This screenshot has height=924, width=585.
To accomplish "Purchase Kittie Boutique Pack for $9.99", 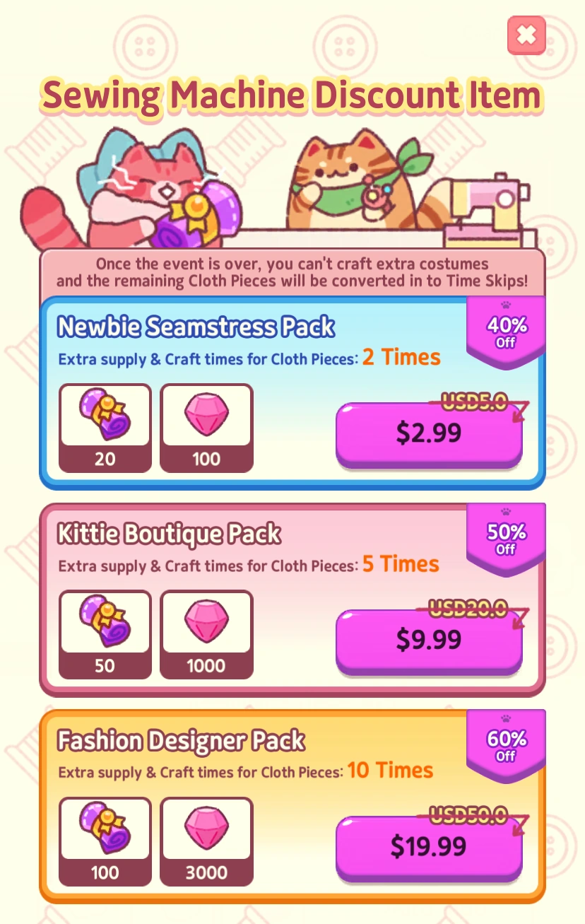I will [x=429, y=641].
